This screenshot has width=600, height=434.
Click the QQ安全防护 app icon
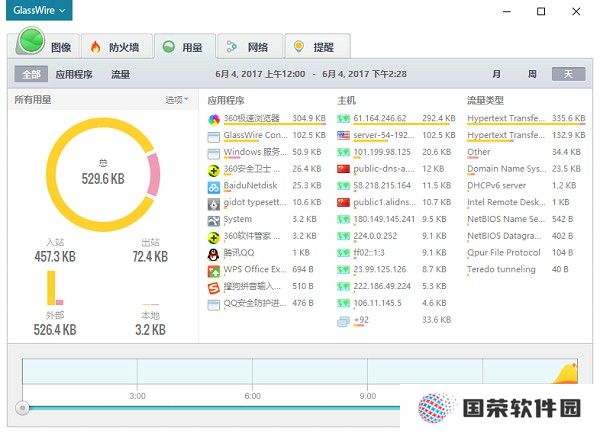(x=214, y=305)
